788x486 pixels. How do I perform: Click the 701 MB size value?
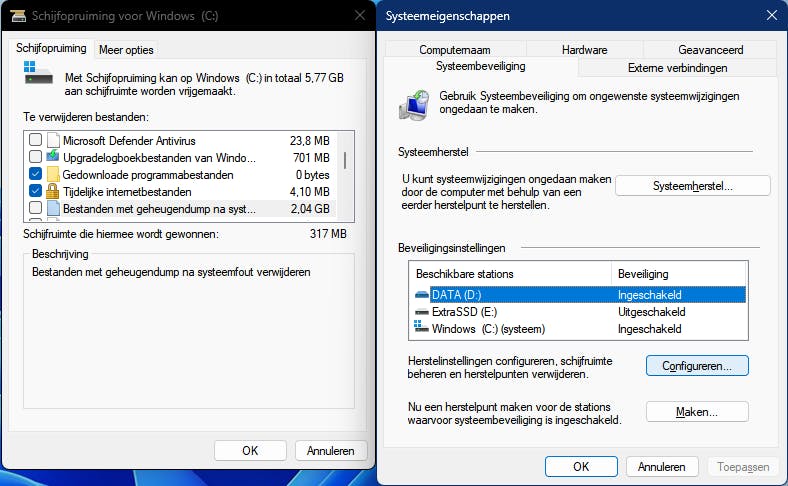pos(311,158)
